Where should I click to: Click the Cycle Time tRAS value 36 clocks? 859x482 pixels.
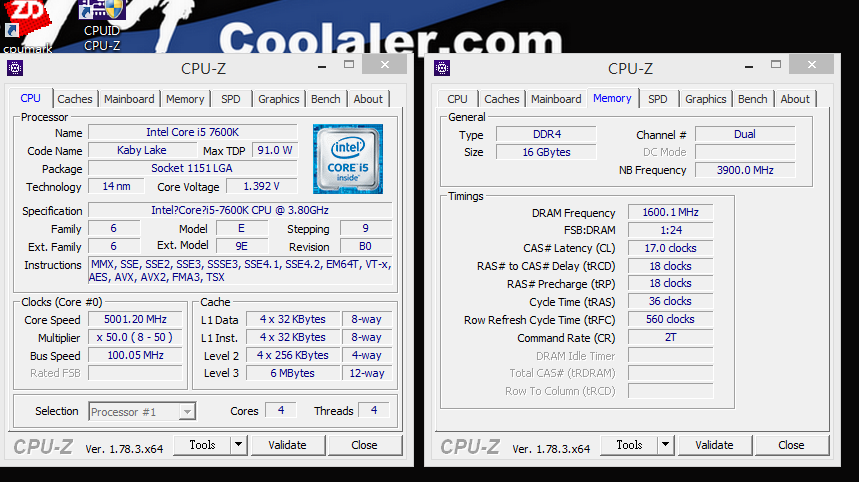pos(671,301)
